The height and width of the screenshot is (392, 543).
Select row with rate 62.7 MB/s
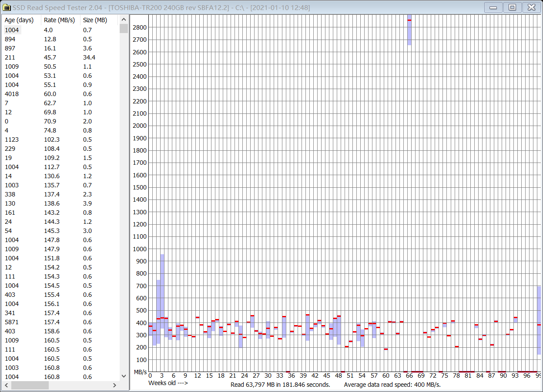[61, 103]
